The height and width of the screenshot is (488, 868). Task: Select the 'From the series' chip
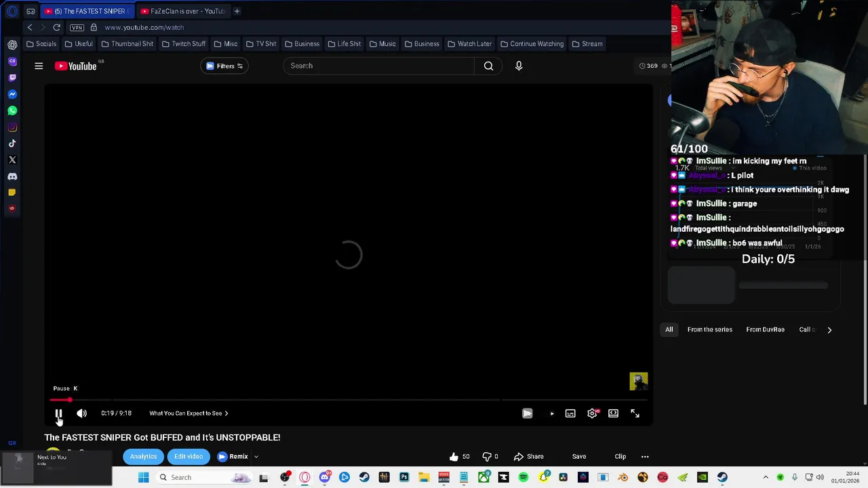tap(710, 329)
